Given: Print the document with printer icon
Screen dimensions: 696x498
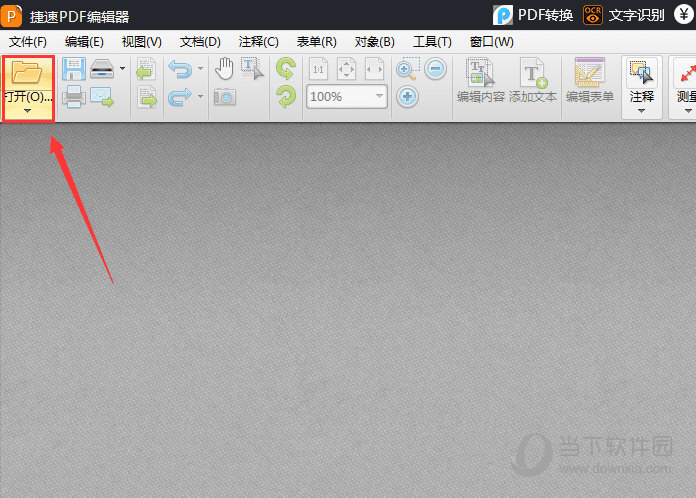Looking at the screenshot, I should coord(74,96).
